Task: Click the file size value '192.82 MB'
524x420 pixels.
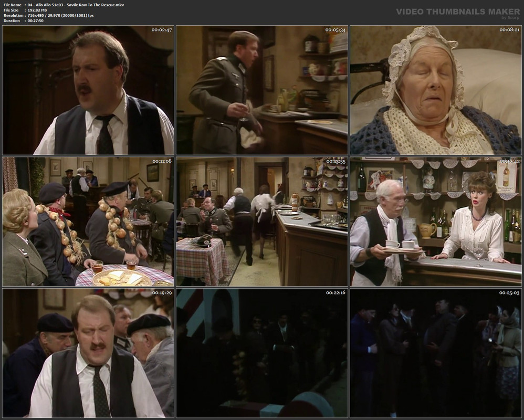Action: click(37, 10)
